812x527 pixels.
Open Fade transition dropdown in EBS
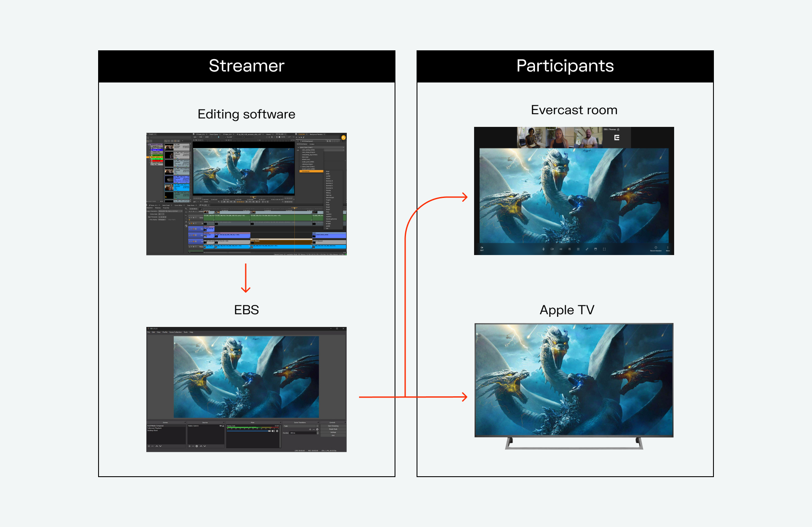(301, 426)
